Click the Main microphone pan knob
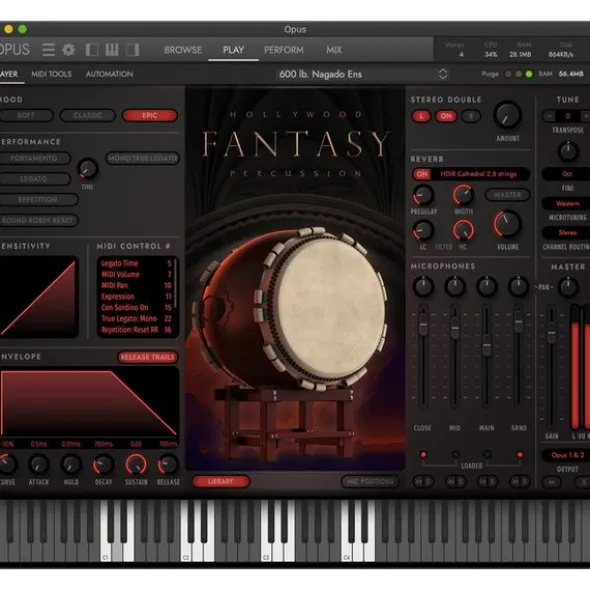This screenshot has width=590, height=591. [487, 287]
